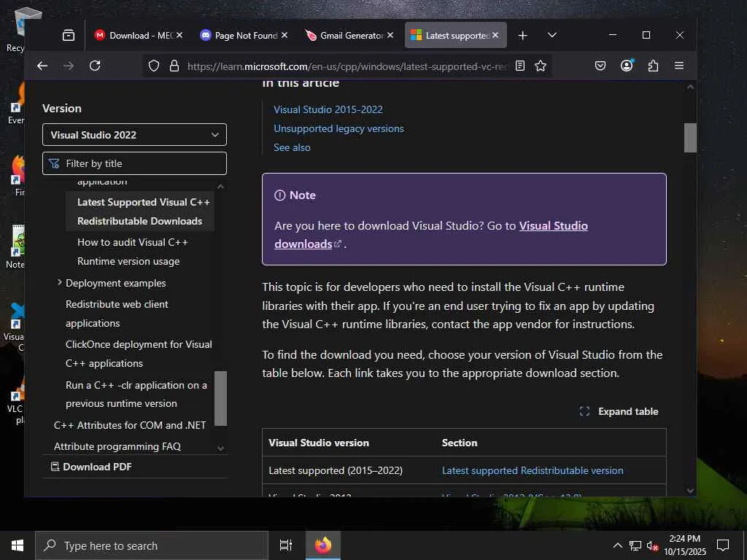Open Firefox View icon in tab bar
Image resolution: width=747 pixels, height=560 pixels.
click(69, 35)
